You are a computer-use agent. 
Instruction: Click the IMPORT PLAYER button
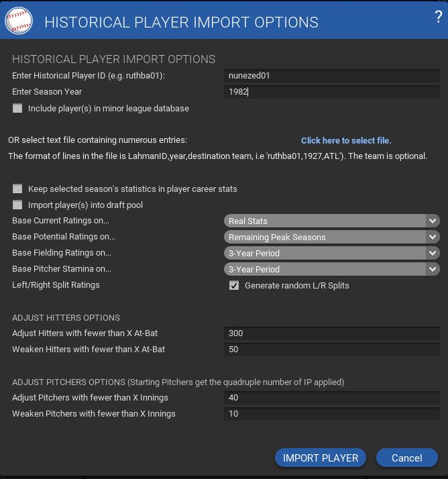320,458
